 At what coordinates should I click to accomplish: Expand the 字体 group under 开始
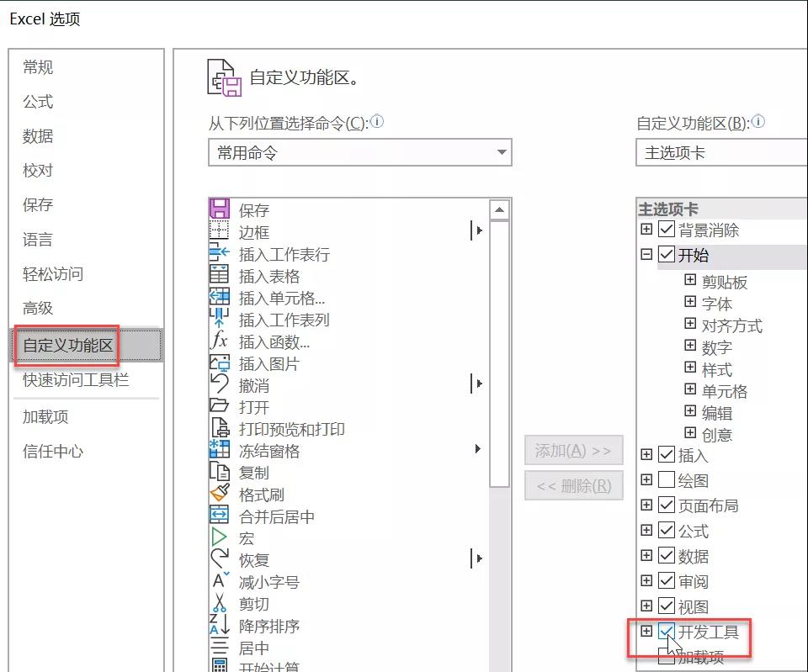pos(688,303)
